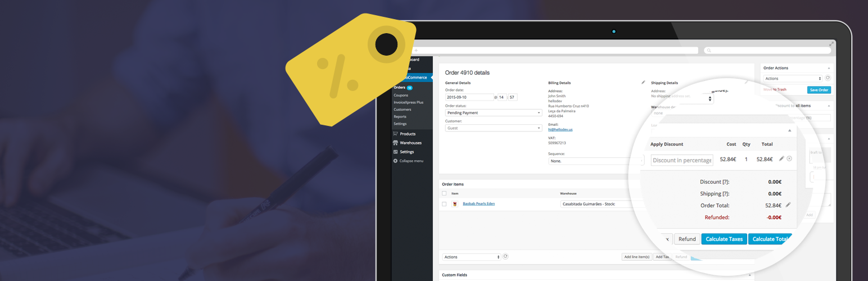The height and width of the screenshot is (281, 868).
Task: Tick the Baobab Pearls Eden row checkbox
Action: (444, 204)
